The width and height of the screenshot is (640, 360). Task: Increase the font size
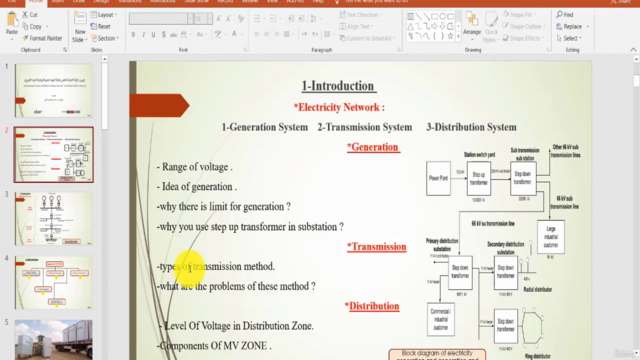tap(219, 18)
